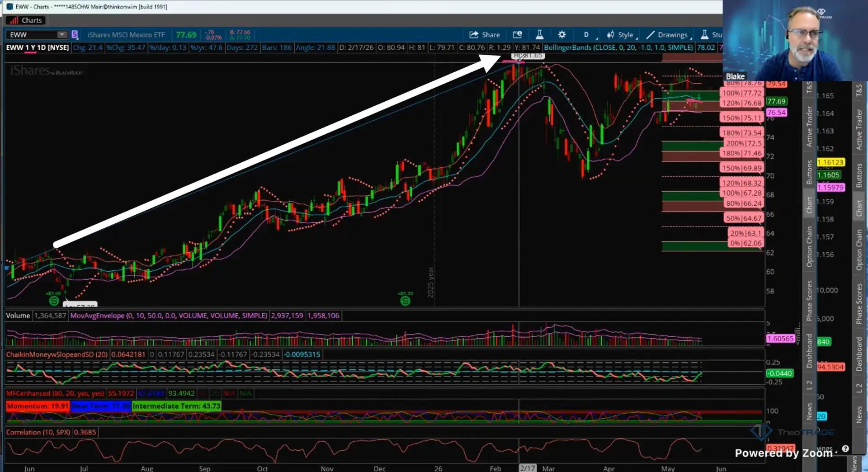Click the 'Correlation (10, SPX)' study label
The height and width of the screenshot is (472, 868).
point(38,432)
